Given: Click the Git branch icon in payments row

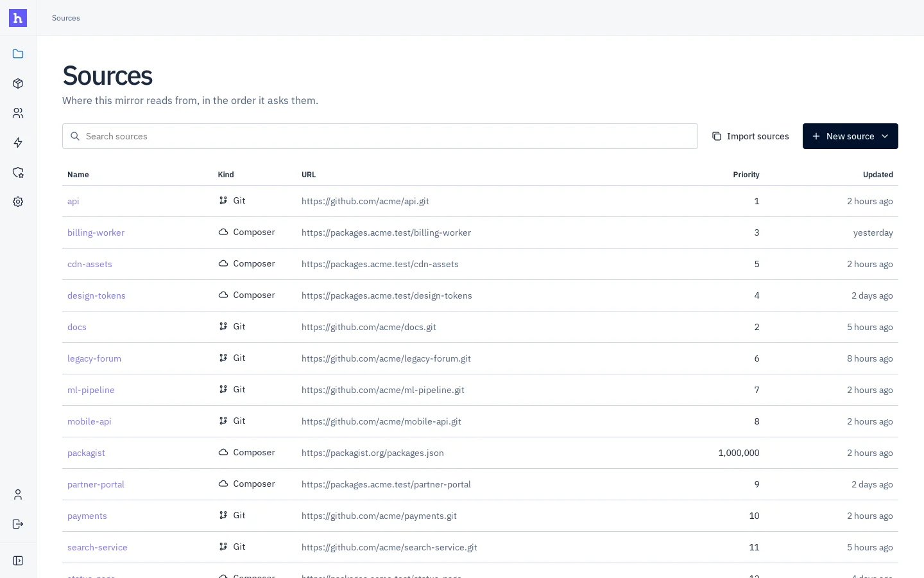Looking at the screenshot, I should 223,515.
